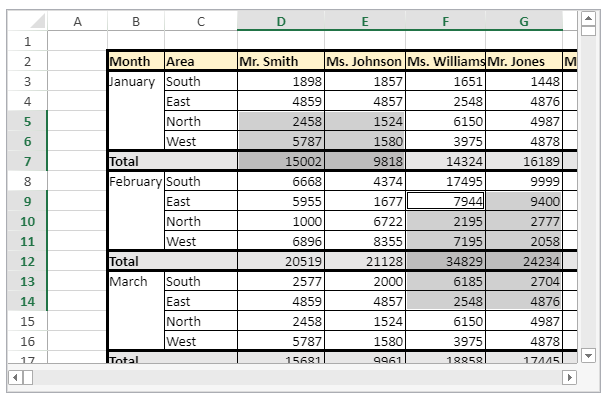Select column header G
Screen dimensions: 608x399
pyautogui.click(x=524, y=21)
